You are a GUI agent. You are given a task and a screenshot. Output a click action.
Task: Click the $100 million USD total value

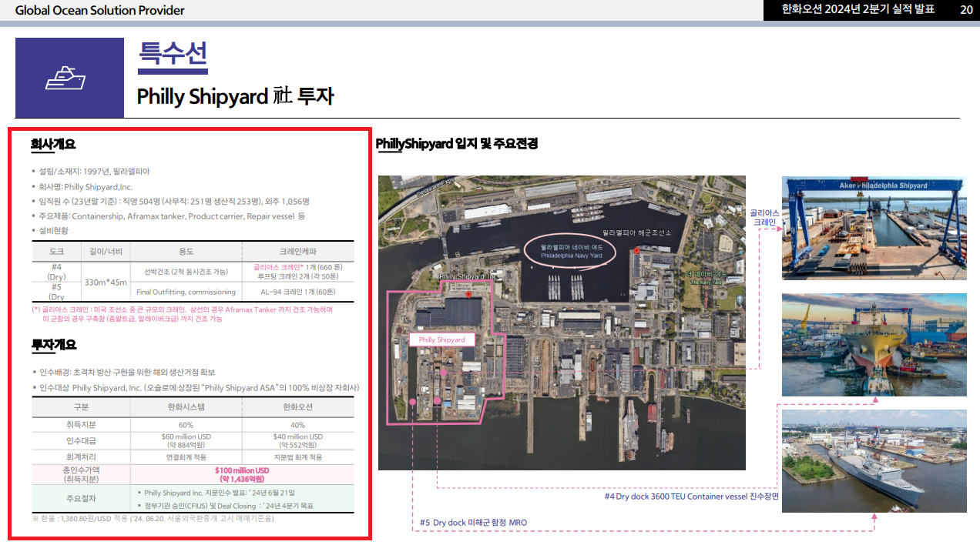(x=242, y=470)
